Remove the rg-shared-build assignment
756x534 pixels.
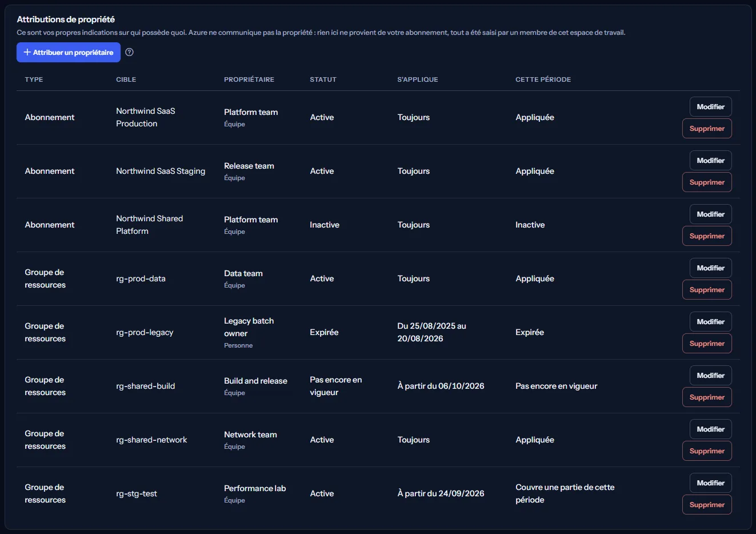pyautogui.click(x=707, y=397)
